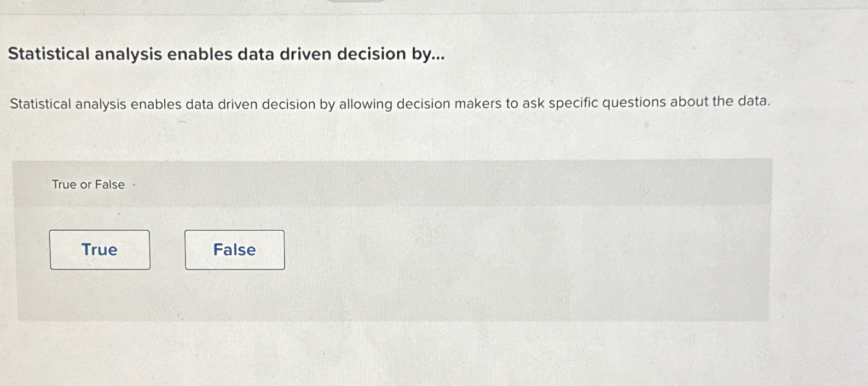Click the question heading text

coord(226,54)
